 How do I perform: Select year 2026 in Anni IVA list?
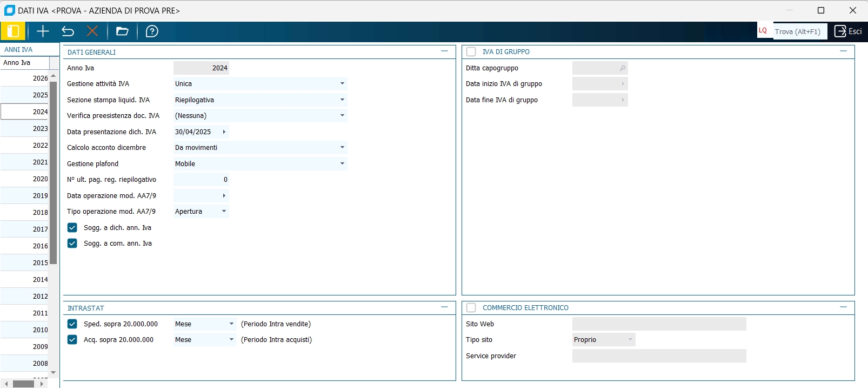click(x=25, y=78)
